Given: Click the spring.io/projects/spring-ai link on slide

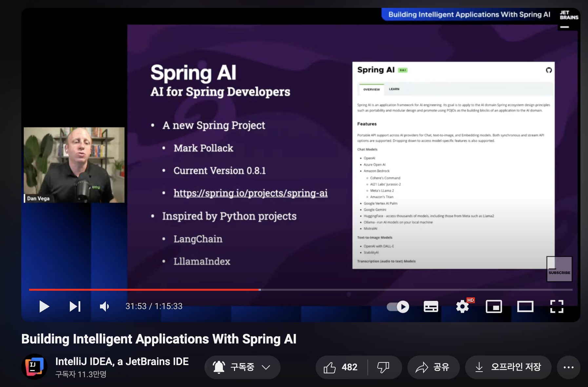Looking at the screenshot, I should click(x=250, y=193).
